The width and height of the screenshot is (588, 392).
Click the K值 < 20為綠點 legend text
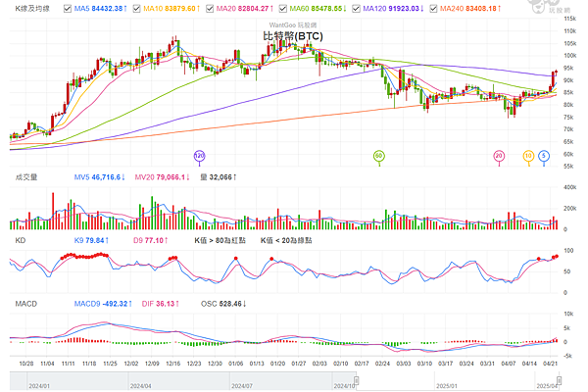286,240
